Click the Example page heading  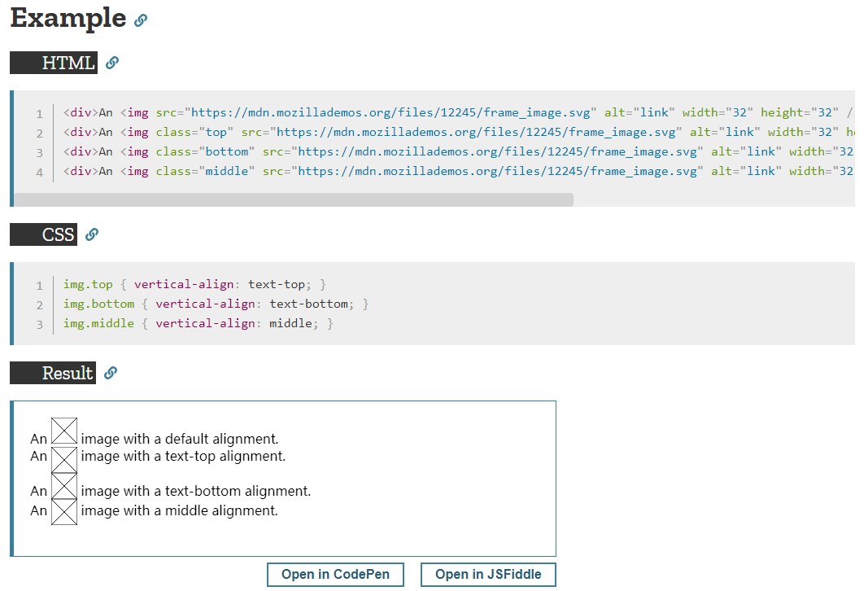68,18
